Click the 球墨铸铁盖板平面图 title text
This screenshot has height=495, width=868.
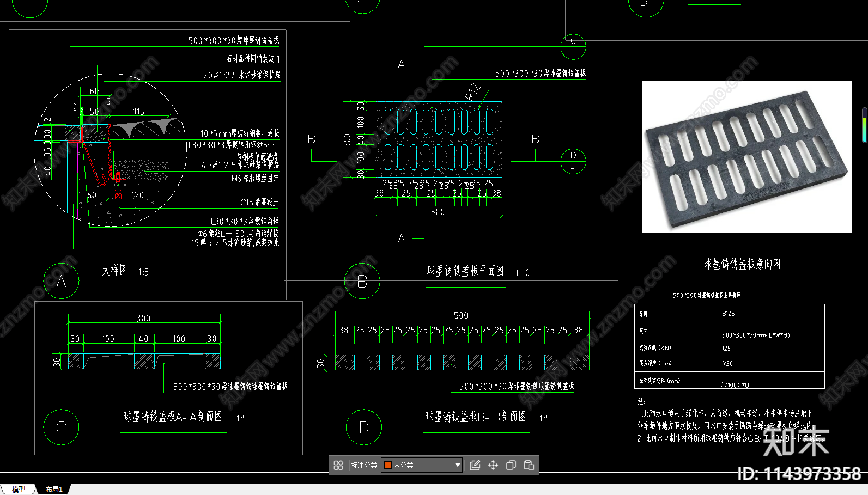[x=465, y=271]
